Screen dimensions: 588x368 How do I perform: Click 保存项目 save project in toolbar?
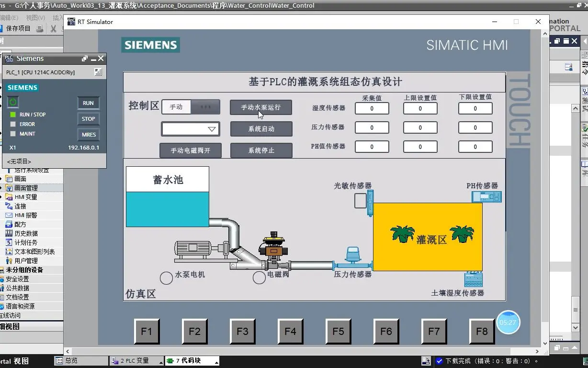14,29
